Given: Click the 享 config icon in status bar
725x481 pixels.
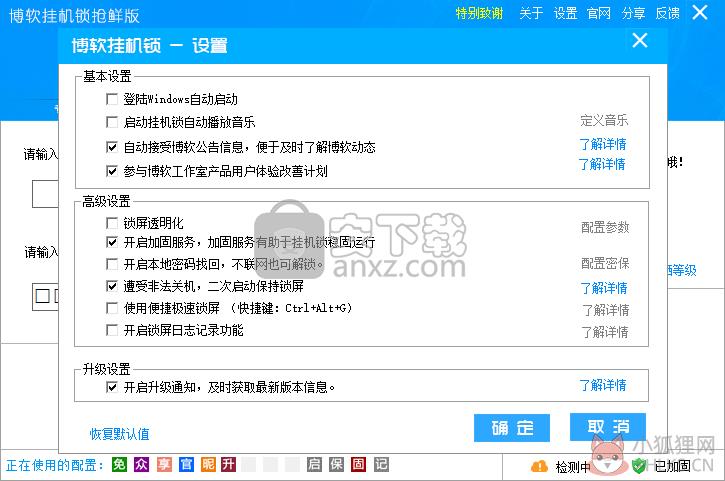Looking at the screenshot, I should 164,464.
